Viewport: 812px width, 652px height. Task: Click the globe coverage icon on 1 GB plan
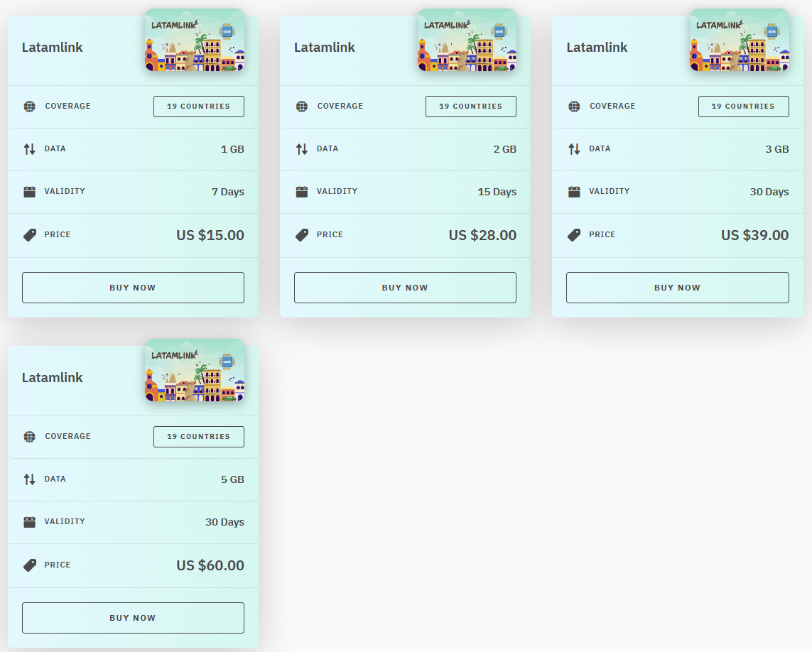[29, 107]
